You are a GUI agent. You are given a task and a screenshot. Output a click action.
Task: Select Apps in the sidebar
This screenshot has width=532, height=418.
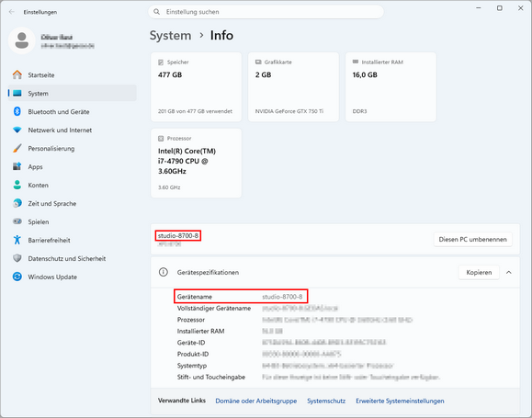tap(73, 166)
